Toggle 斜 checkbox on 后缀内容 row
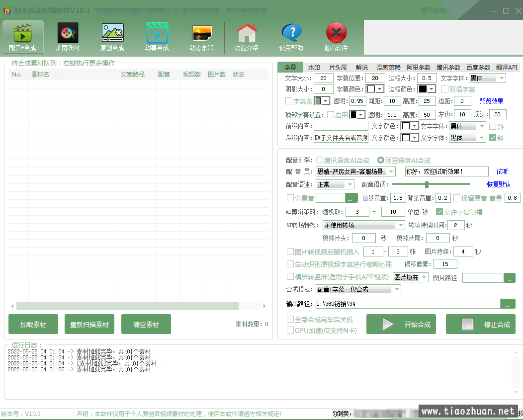Viewport: 523px width, 420px height. pos(492,138)
